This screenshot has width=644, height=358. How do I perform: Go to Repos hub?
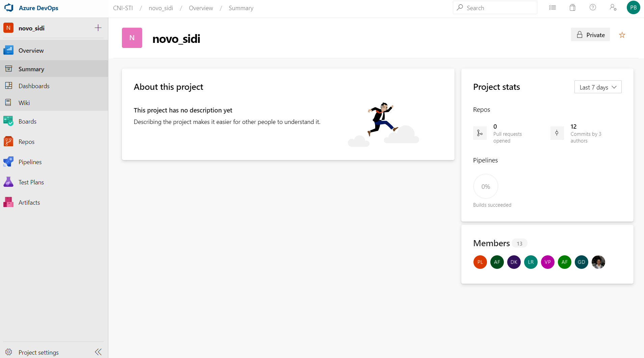pyautogui.click(x=26, y=142)
